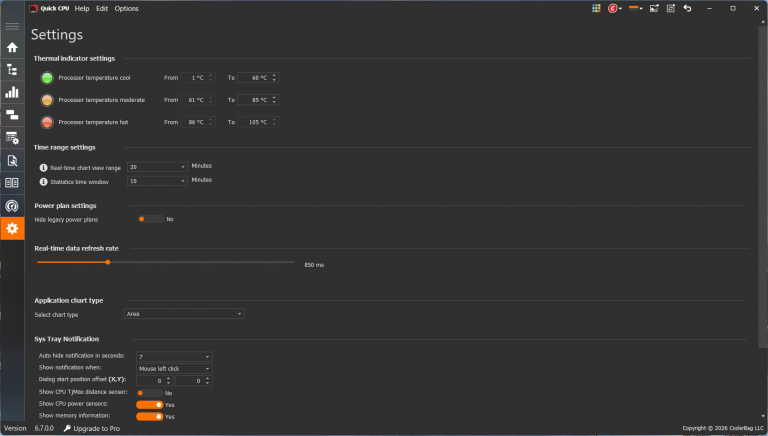Click the vertical scrollbar on settings page
This screenshot has width=768, height=436.
762,186
